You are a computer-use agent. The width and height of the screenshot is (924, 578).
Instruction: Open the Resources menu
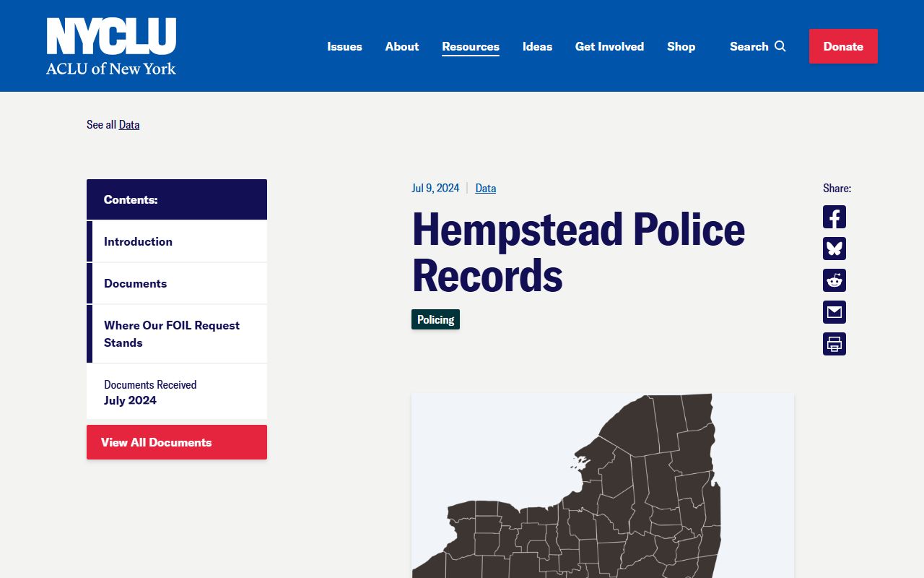(471, 46)
